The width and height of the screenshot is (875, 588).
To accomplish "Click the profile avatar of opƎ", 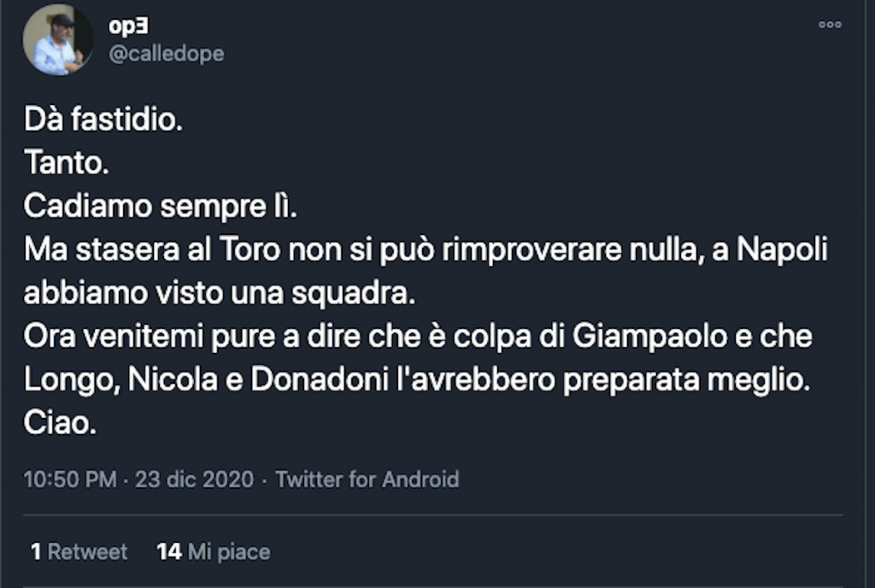I will click(58, 39).
